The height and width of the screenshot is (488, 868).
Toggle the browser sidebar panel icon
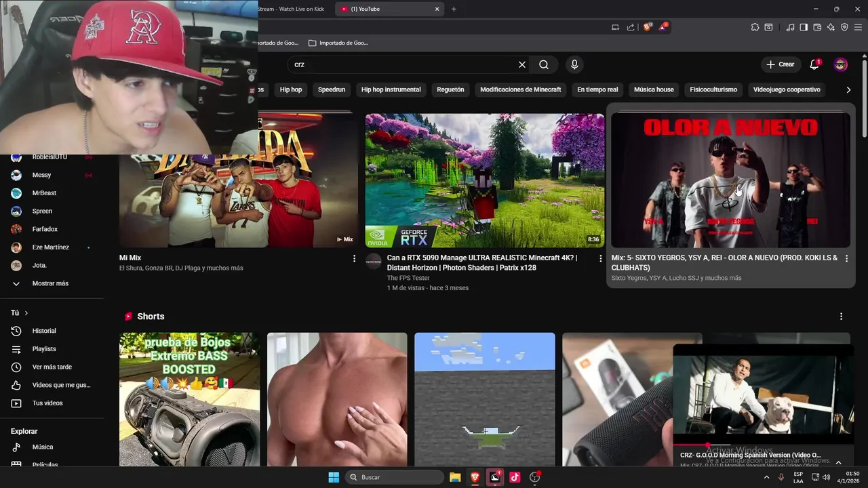[x=804, y=27]
